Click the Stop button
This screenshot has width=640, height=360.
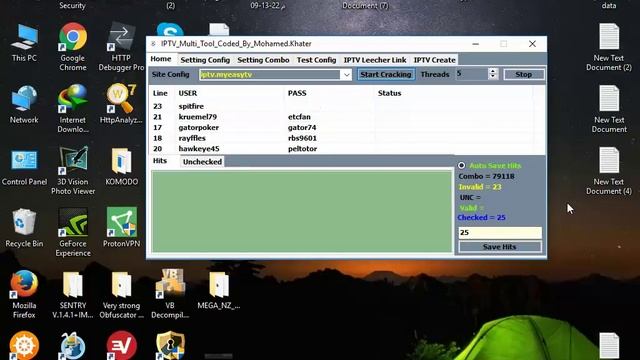(x=523, y=74)
